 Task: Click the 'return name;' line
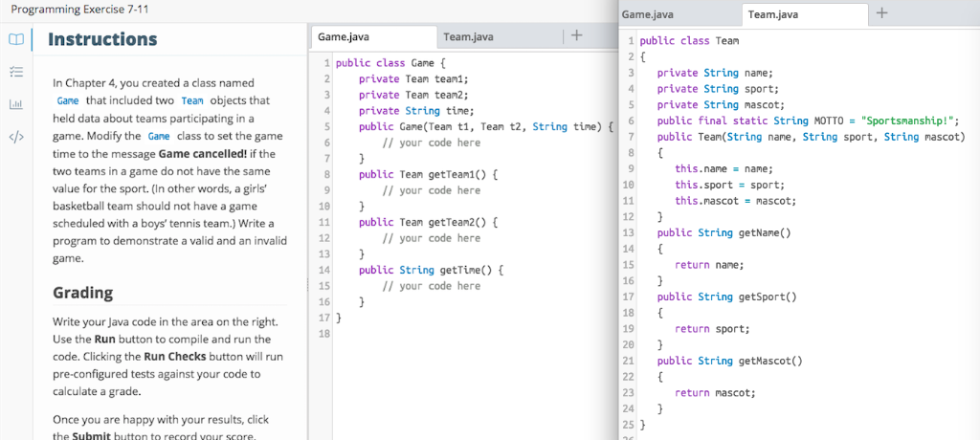coord(709,264)
